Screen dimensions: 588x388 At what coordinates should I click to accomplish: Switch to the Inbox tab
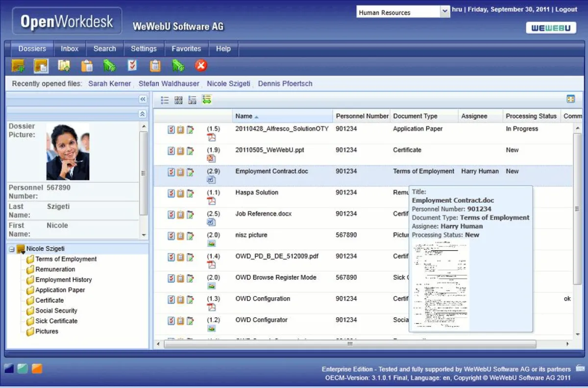click(x=69, y=49)
